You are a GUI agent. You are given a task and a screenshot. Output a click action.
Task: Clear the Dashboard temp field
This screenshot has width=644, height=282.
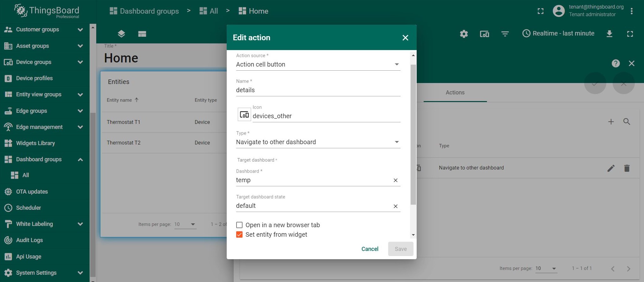395,180
